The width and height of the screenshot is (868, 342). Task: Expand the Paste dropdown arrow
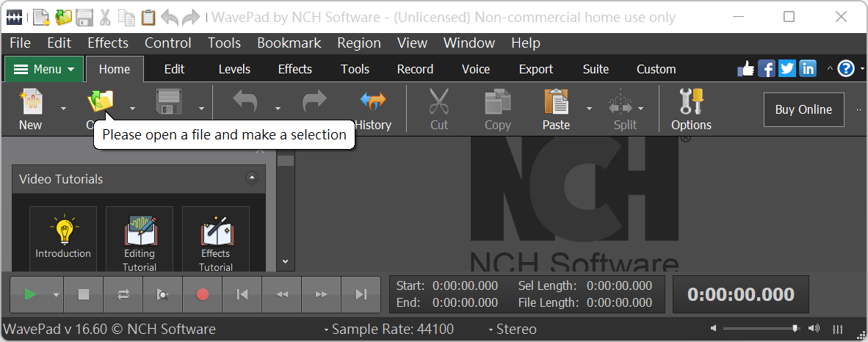click(589, 109)
